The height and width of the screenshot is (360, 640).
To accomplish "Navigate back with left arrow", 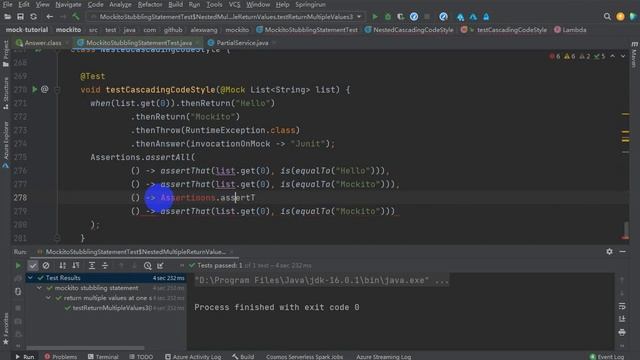I will 49,17.
